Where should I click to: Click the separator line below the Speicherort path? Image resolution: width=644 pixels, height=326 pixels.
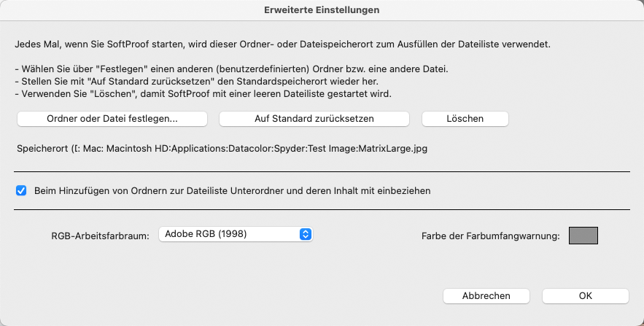(x=322, y=171)
